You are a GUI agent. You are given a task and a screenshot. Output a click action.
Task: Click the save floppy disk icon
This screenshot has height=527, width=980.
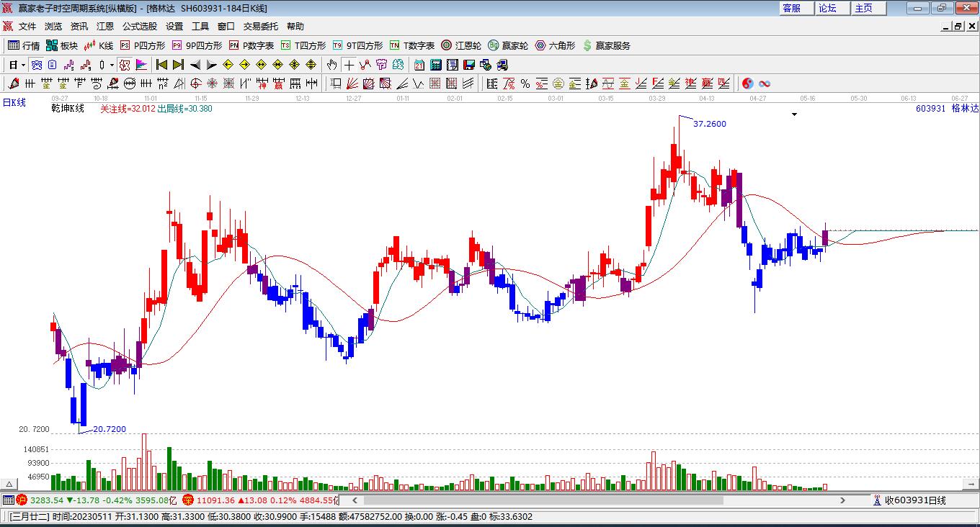click(469, 65)
